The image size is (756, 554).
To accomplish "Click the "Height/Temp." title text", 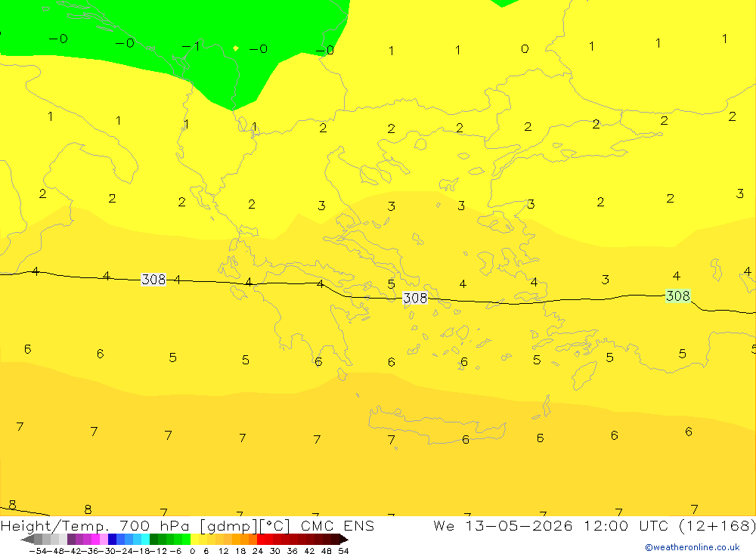I will (x=55, y=526).
